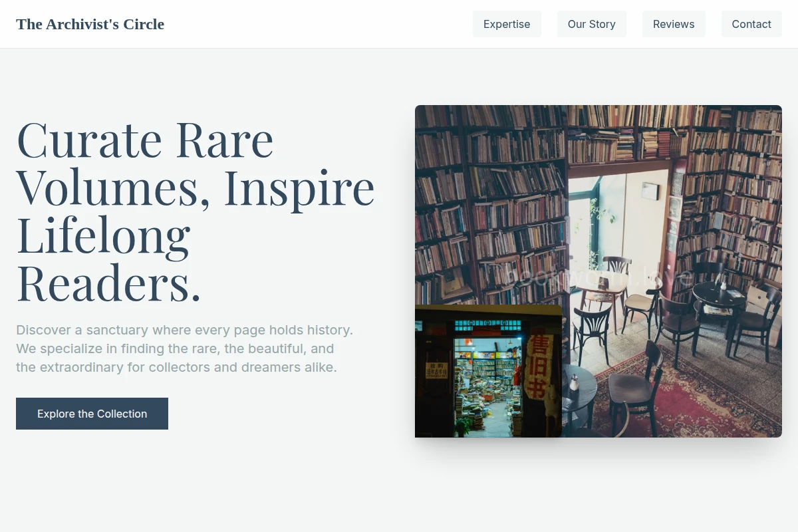Open the small inset bookshop storefront photo
798x532 pixels.
coord(488,371)
